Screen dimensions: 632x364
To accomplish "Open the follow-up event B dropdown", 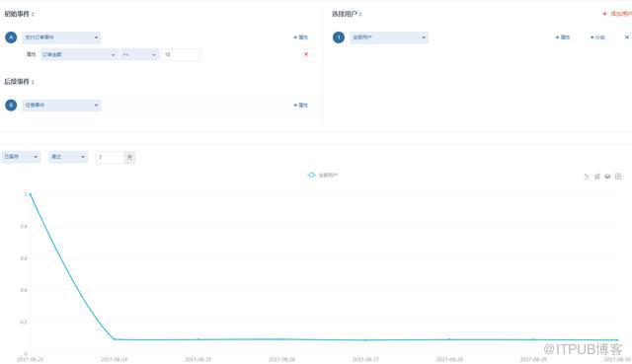I will coord(61,106).
